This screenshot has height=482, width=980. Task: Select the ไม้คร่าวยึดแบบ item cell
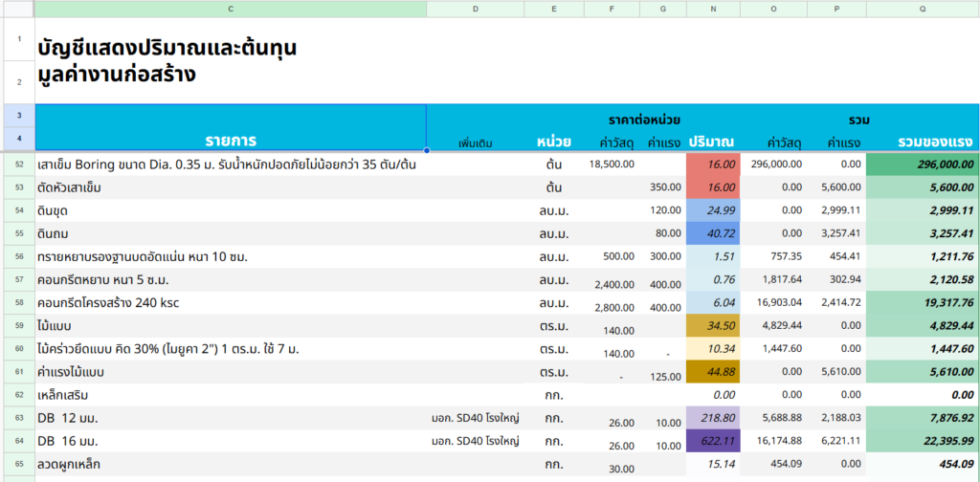231,349
